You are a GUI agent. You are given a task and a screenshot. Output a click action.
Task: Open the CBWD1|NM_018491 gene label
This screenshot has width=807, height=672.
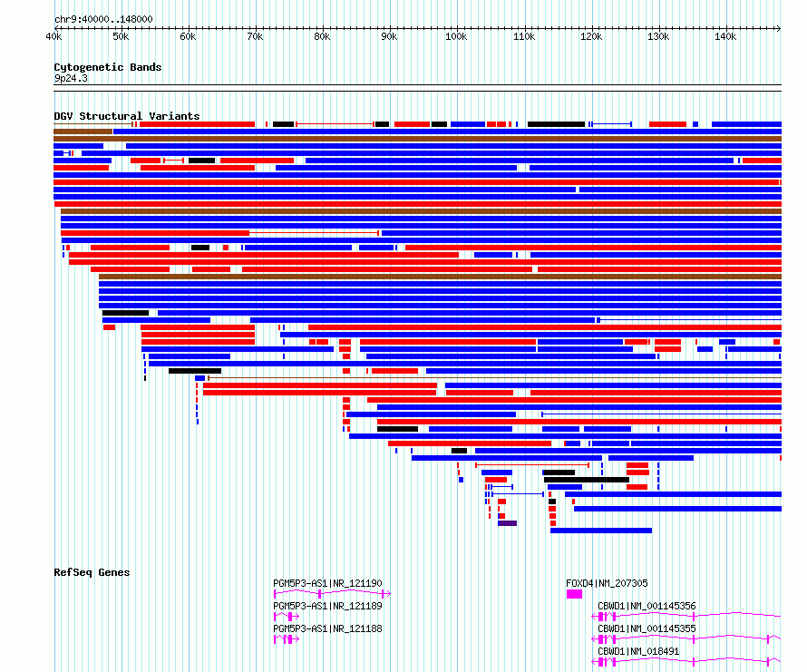coord(638,651)
